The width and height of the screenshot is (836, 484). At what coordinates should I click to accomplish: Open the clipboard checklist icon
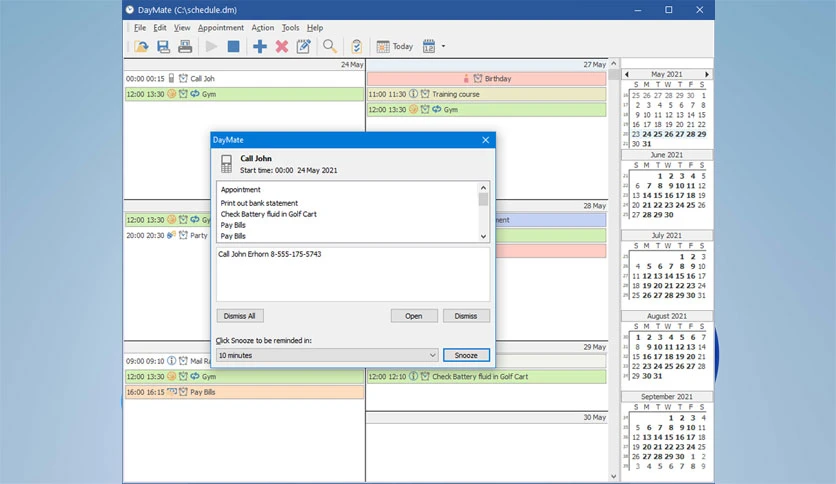(357, 47)
